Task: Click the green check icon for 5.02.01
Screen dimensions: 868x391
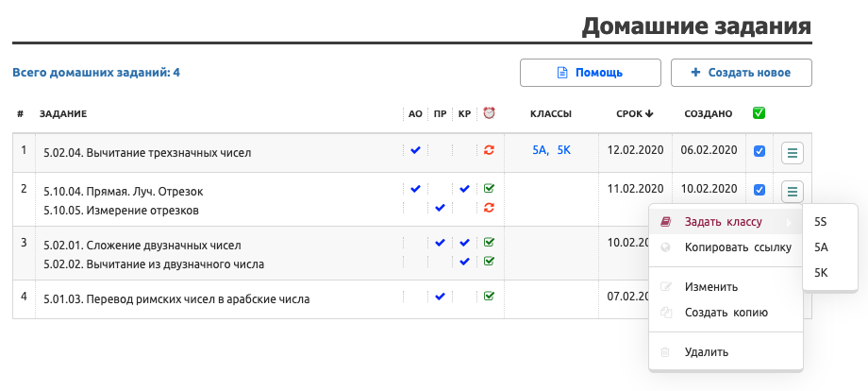Action: (x=489, y=243)
